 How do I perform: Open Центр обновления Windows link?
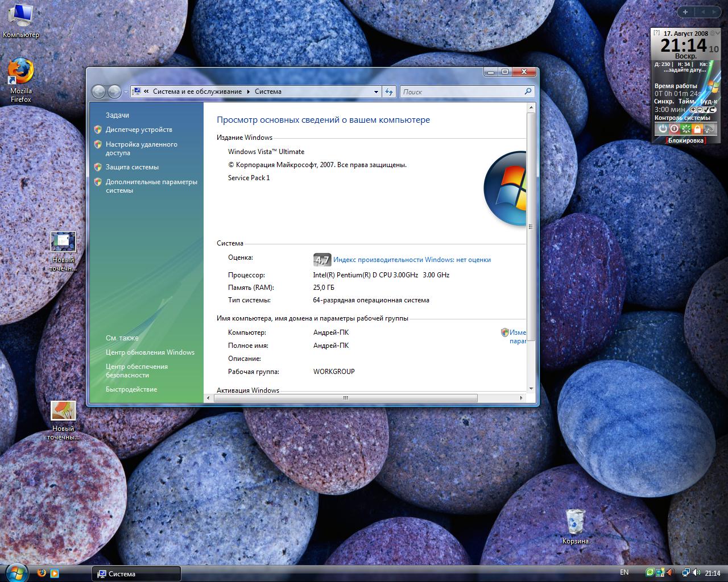click(150, 352)
